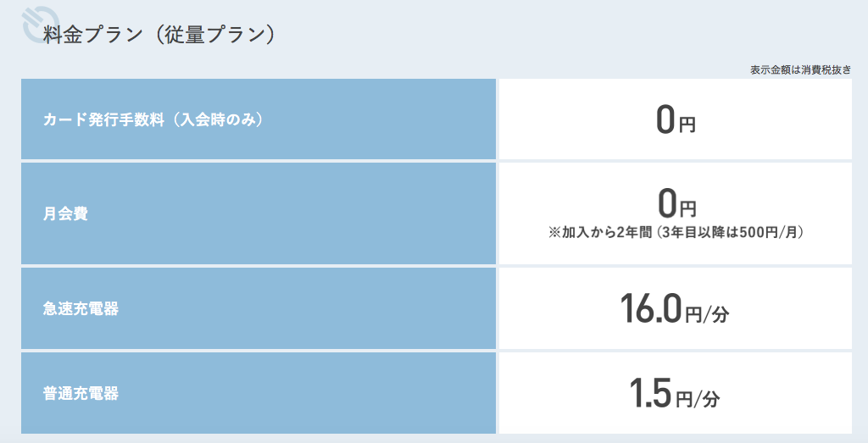Click the blue cell containing 月会費

259,213
